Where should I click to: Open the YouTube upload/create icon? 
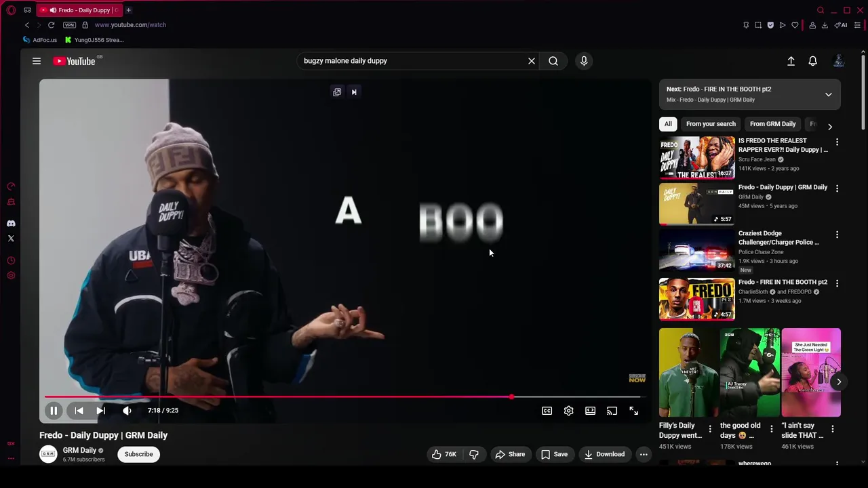point(791,61)
